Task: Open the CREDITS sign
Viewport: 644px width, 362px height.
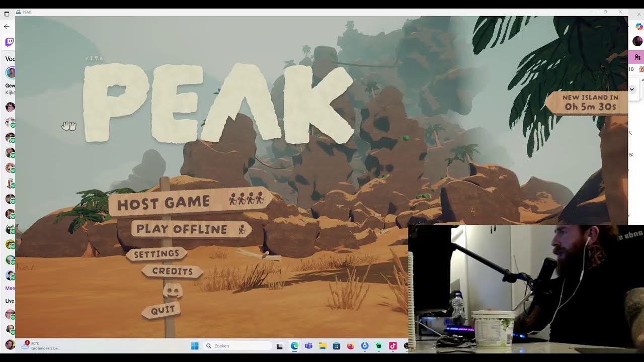Action: [172, 271]
